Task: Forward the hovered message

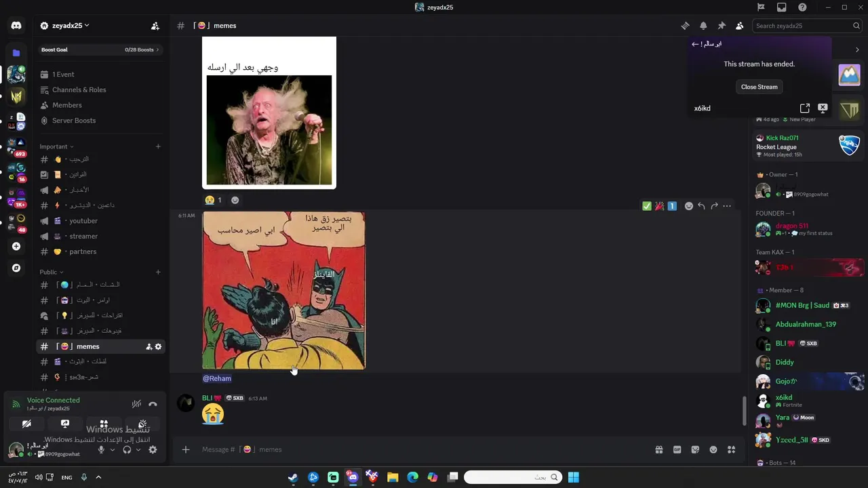Action: [714, 206]
